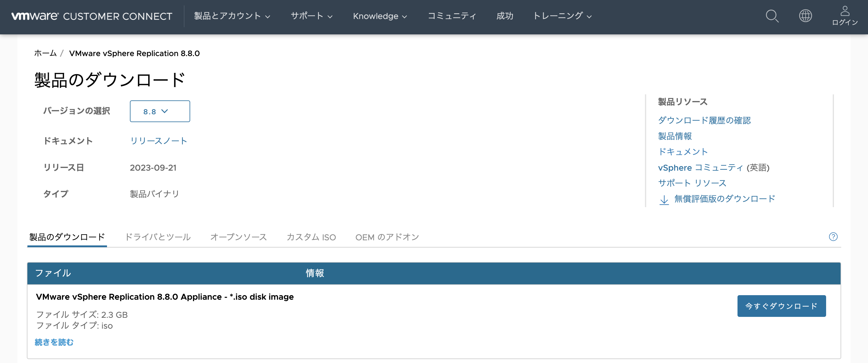Click the release date 2023-09-21
868x363 pixels.
[x=153, y=168]
